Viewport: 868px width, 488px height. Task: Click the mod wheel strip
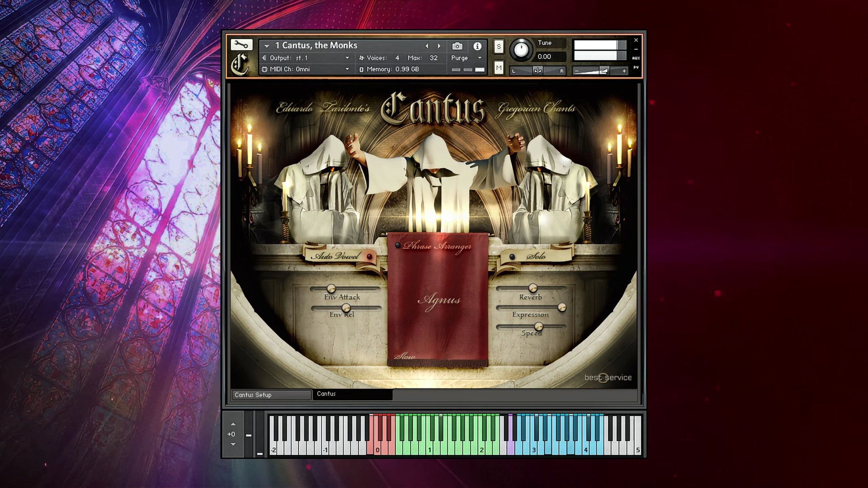pos(260,434)
